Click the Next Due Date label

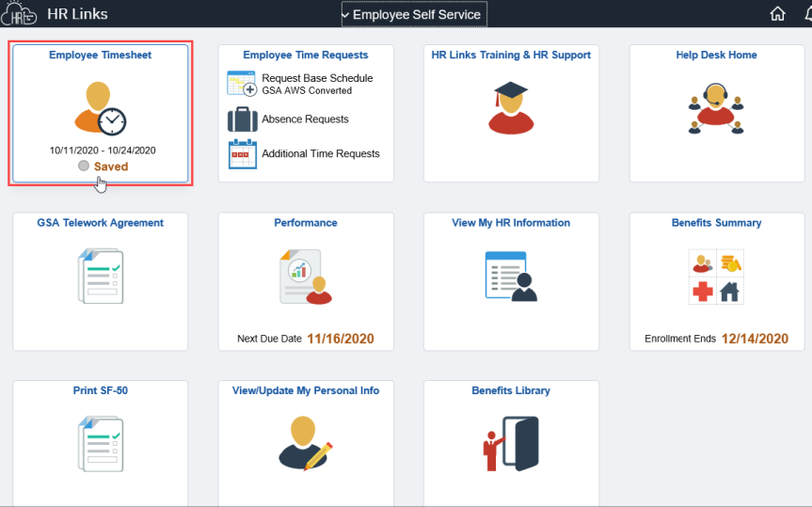click(269, 339)
